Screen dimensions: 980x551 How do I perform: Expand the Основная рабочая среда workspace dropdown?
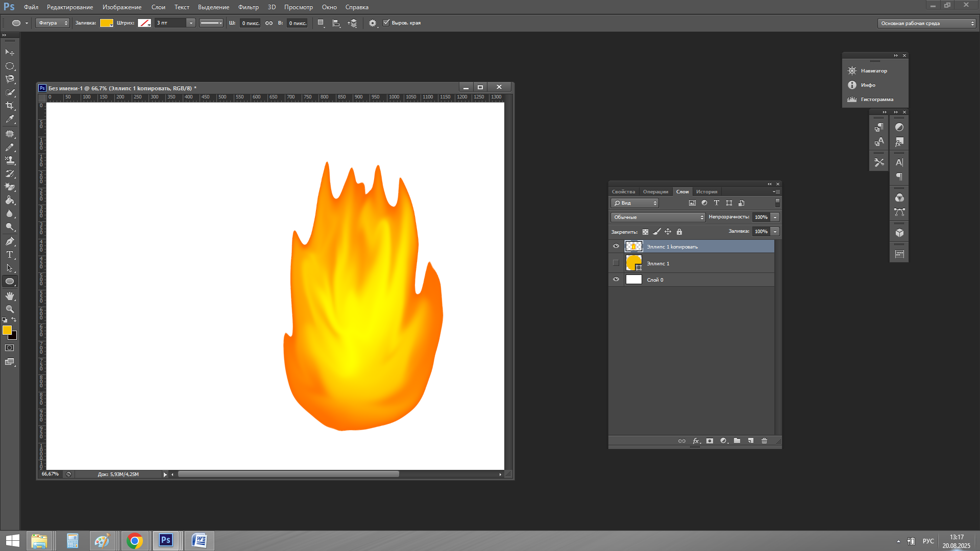click(927, 23)
